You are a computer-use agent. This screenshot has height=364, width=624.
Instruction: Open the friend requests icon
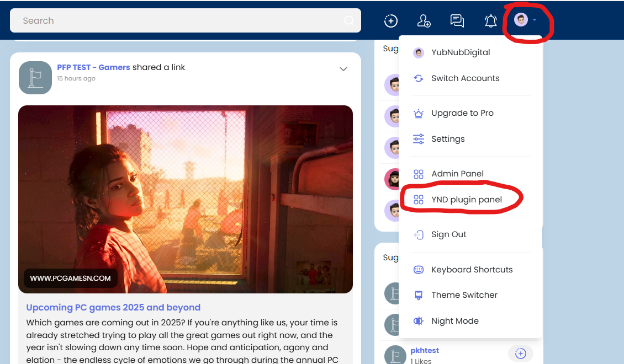tap(424, 20)
